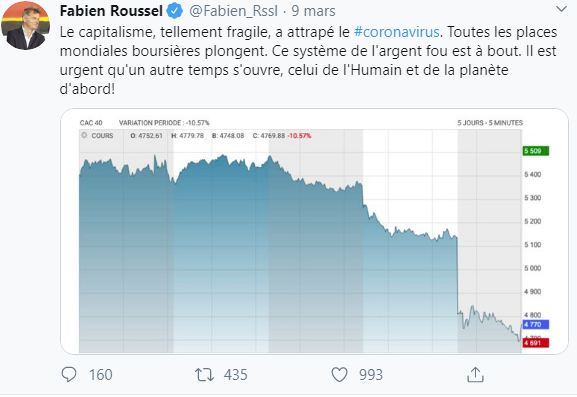
Task: Retweet using the retweet arrows icon
Action: 204,375
